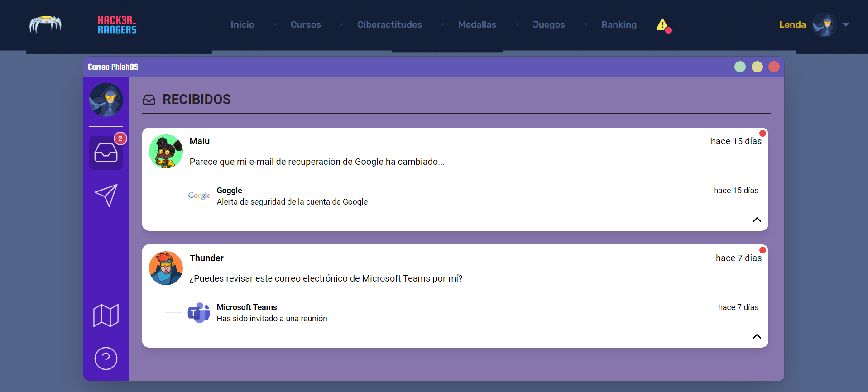Click the Microsoft Teams logo icon
The width and height of the screenshot is (868, 392).
click(199, 313)
